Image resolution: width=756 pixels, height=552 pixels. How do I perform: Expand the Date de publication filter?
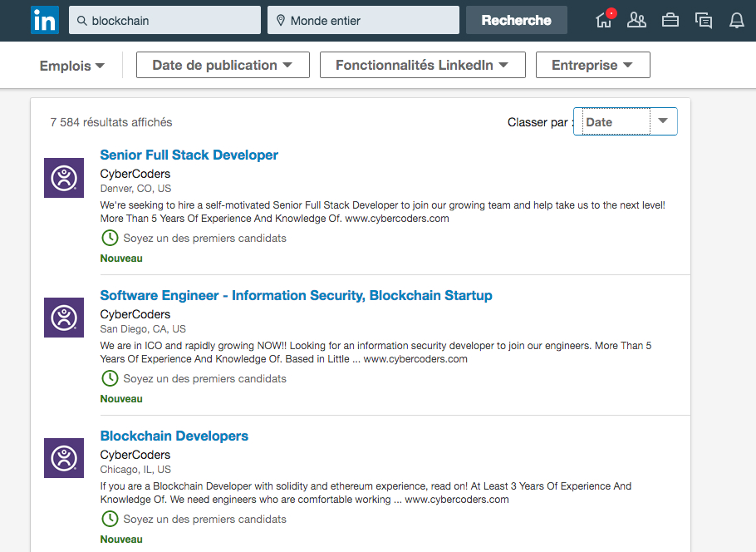tap(223, 65)
